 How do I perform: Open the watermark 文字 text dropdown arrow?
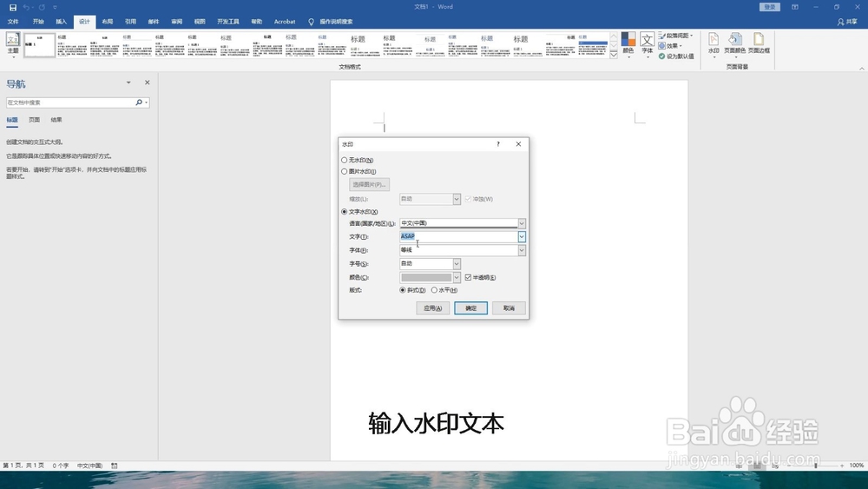pyautogui.click(x=522, y=236)
